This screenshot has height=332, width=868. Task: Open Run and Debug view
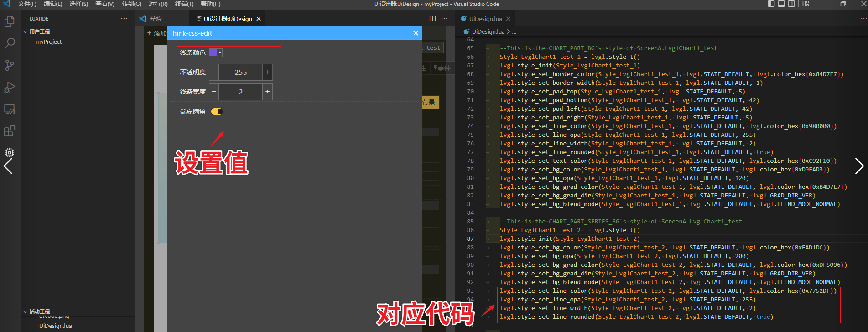tap(10, 87)
